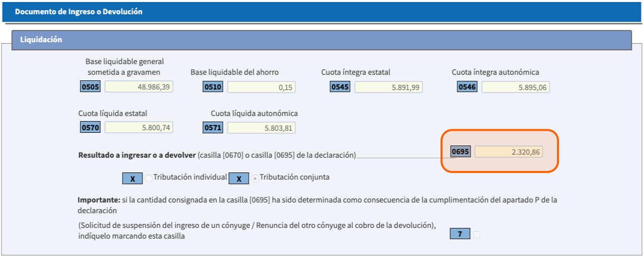Viewport: 644px width, 260px height.
Task: Click the 0546 cuota íntegra autonómica field
Action: (x=516, y=87)
